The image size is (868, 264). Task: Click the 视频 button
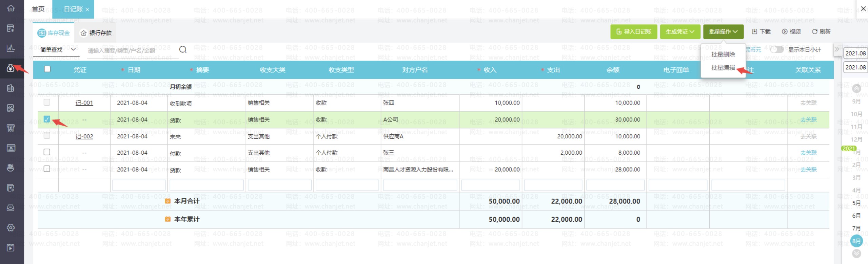[791, 31]
